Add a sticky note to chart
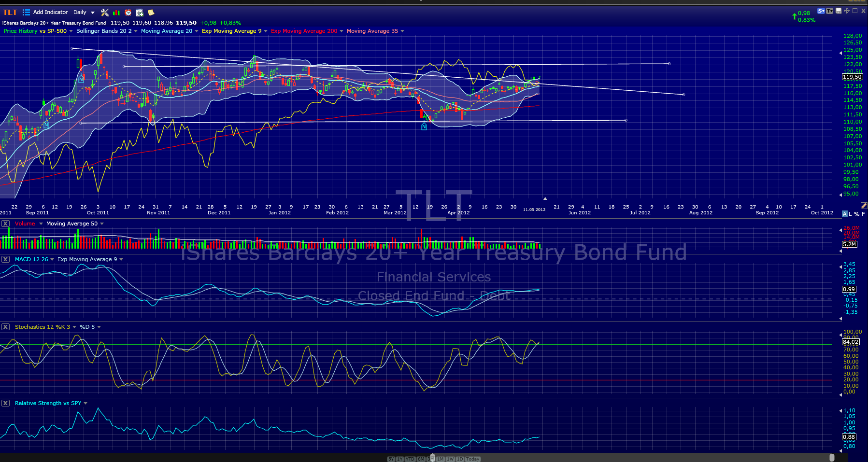Viewport: 868px width, 462px height. point(151,13)
